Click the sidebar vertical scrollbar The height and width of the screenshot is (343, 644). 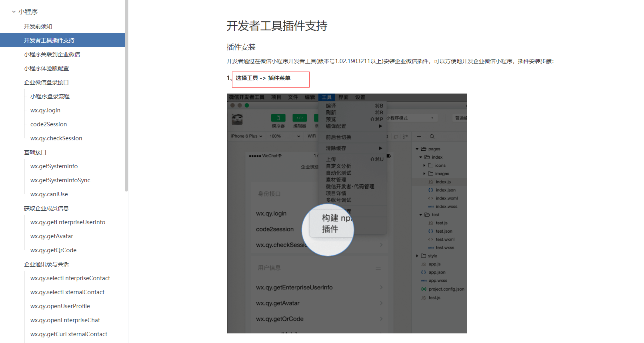point(126,96)
